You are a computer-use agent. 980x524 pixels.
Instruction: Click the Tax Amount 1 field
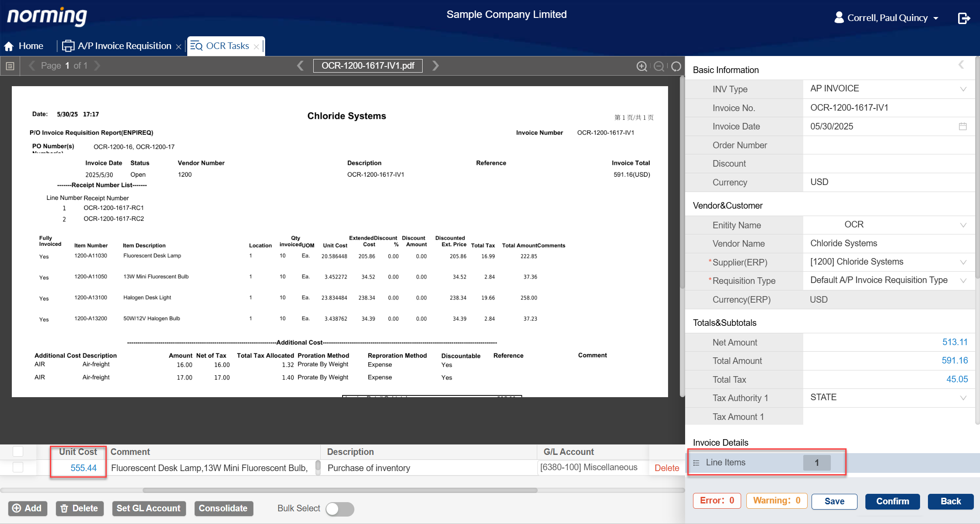point(889,416)
